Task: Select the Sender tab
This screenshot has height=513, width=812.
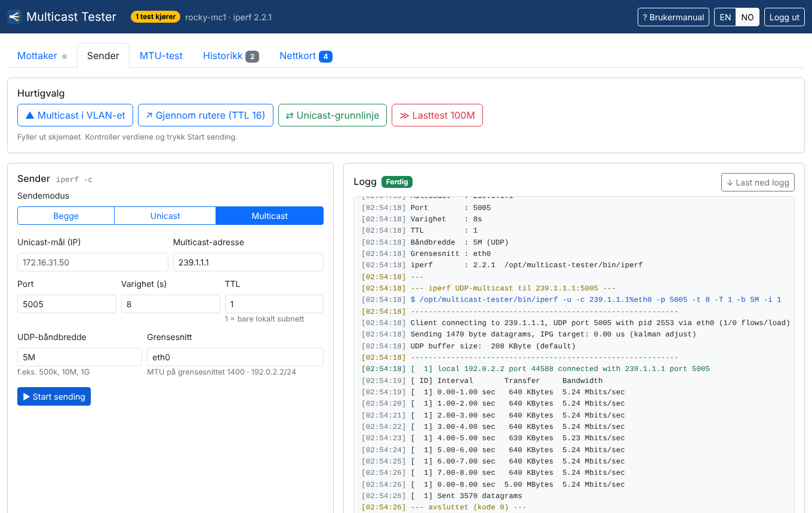Action: (103, 55)
